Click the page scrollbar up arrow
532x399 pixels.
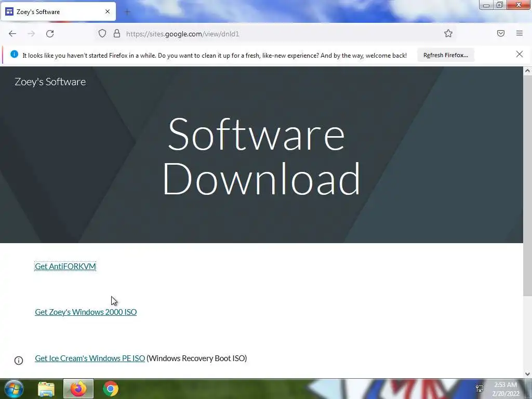click(527, 71)
